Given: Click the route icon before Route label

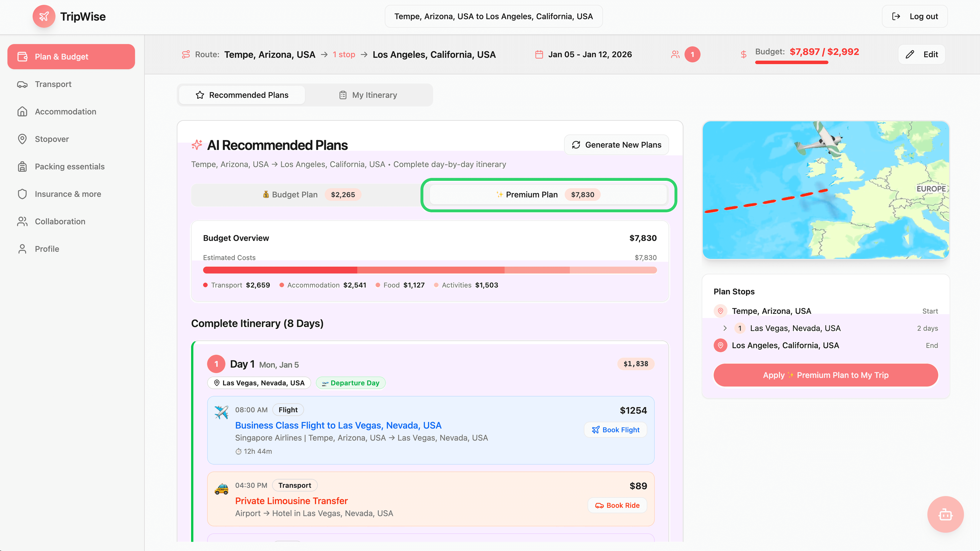Looking at the screenshot, I should coord(186,54).
